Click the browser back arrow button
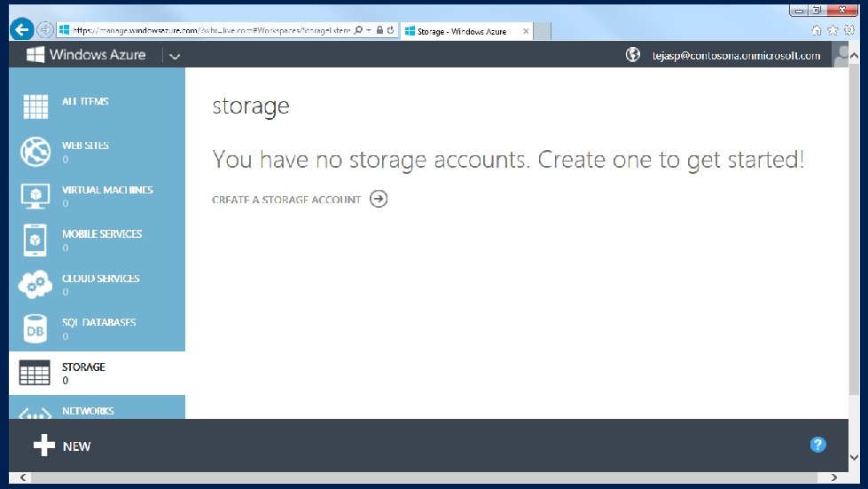 (x=22, y=29)
